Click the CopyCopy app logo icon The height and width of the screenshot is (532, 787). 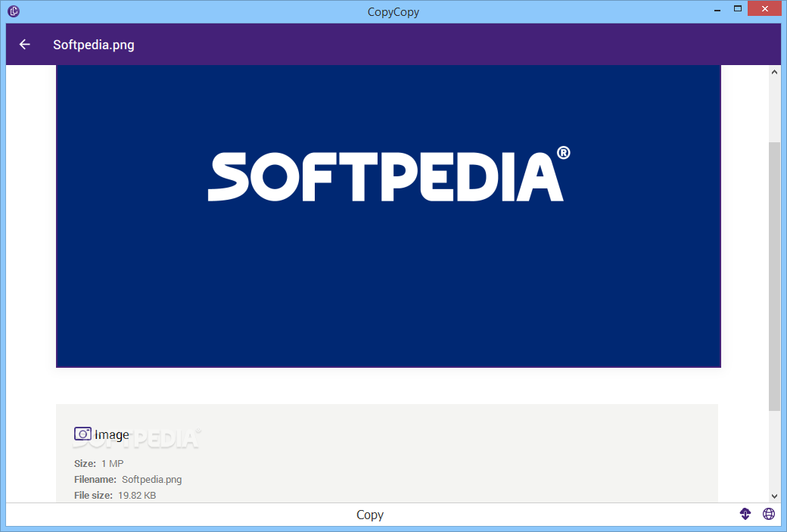[x=14, y=11]
